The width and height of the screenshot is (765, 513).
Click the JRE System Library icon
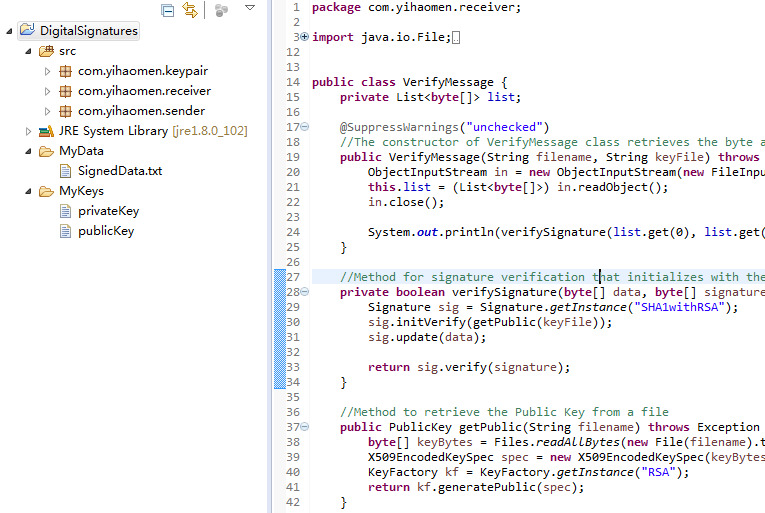tap(46, 131)
